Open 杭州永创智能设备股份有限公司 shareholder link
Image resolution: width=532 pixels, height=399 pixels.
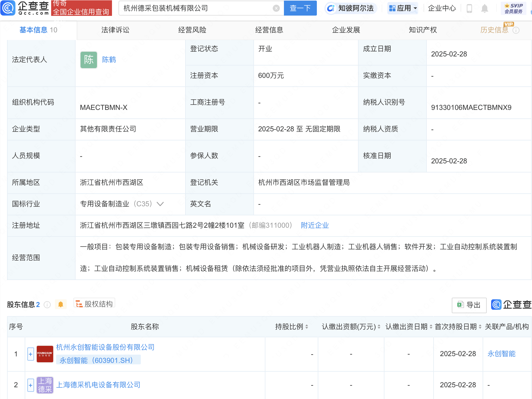pyautogui.click(x=105, y=347)
